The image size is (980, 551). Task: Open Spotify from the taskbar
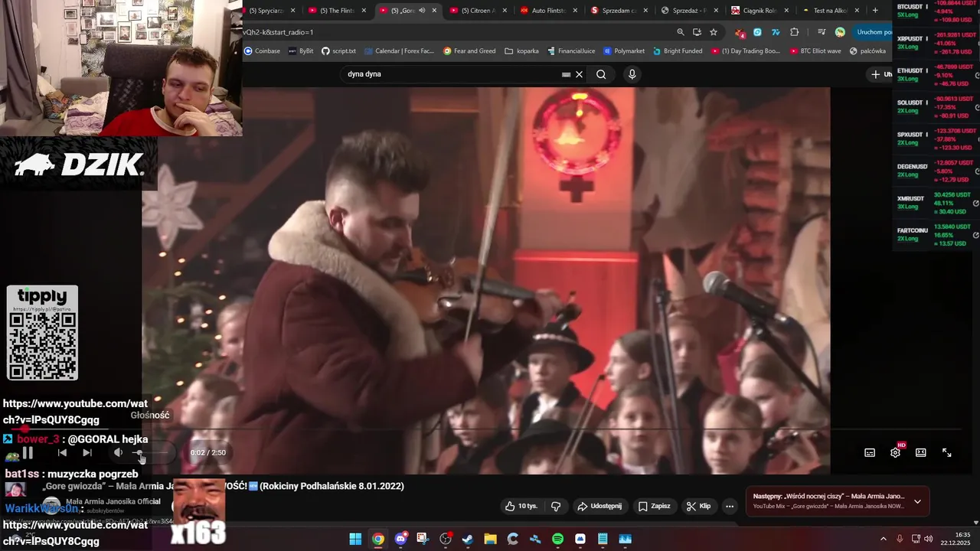coord(557,539)
